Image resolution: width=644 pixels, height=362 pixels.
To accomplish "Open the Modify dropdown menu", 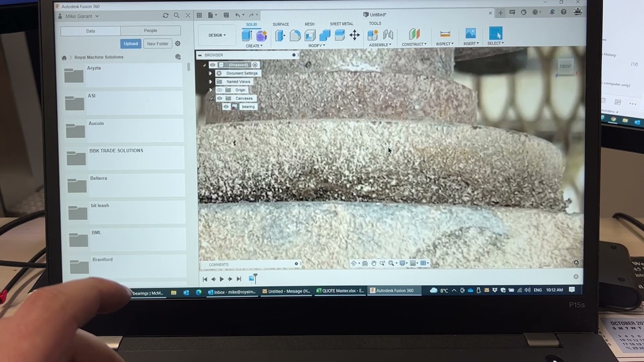I will pos(316,46).
